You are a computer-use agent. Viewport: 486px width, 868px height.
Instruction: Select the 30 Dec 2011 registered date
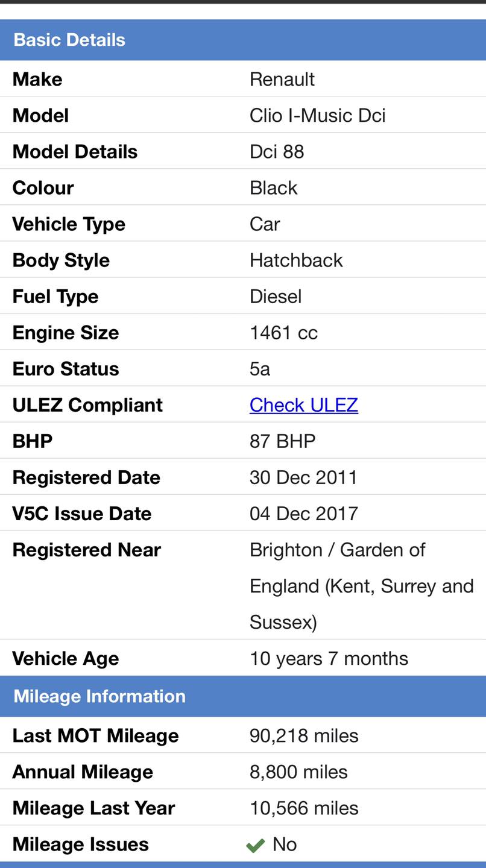coord(303,477)
